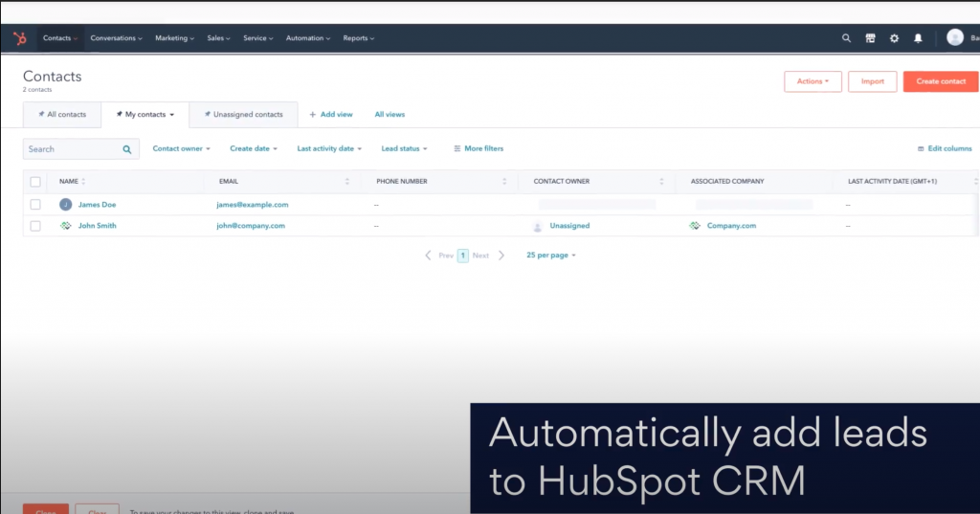Screen dimensions: 980x514
Task: Click the Contact Owner column sort handle
Action: coord(661,181)
